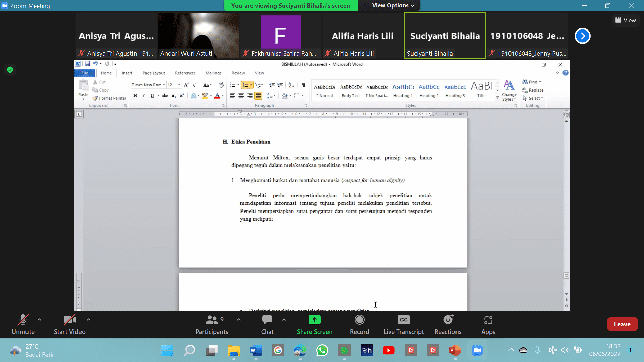Click the Format Painter tool
This screenshot has height=362, width=644.
pos(109,98)
